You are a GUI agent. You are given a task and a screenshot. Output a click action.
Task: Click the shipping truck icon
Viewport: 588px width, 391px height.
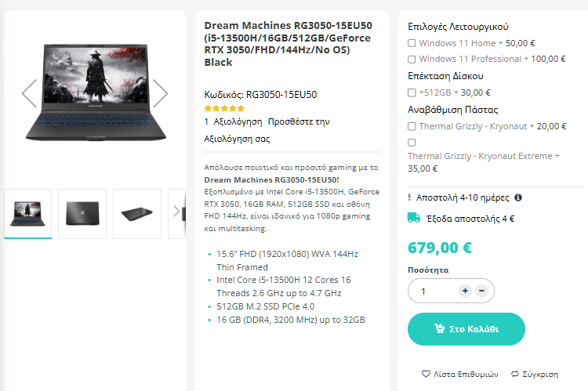[x=414, y=218]
